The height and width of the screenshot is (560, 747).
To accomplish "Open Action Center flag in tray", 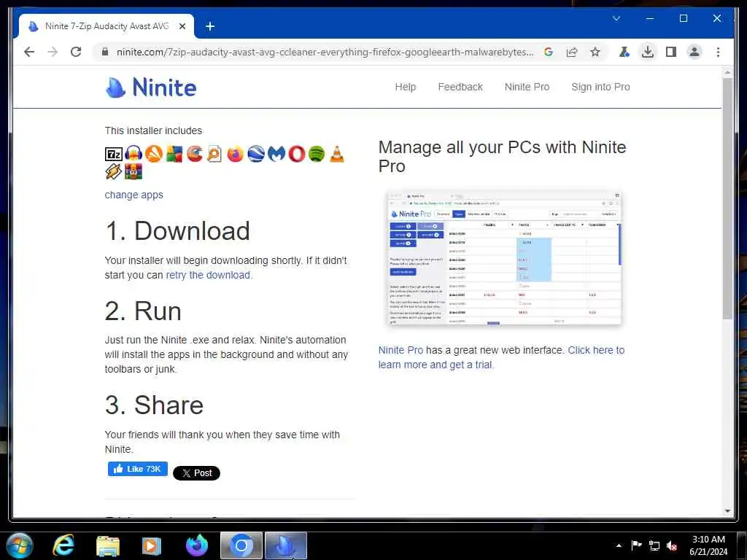I will click(636, 545).
